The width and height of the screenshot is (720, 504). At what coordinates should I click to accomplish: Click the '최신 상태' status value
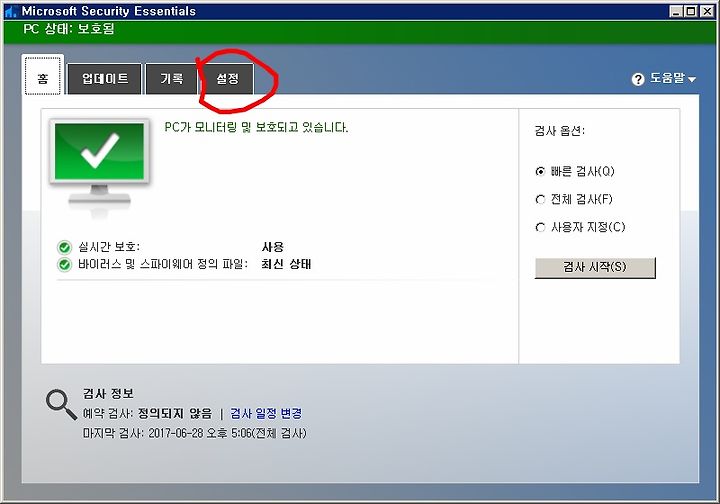click(x=286, y=264)
